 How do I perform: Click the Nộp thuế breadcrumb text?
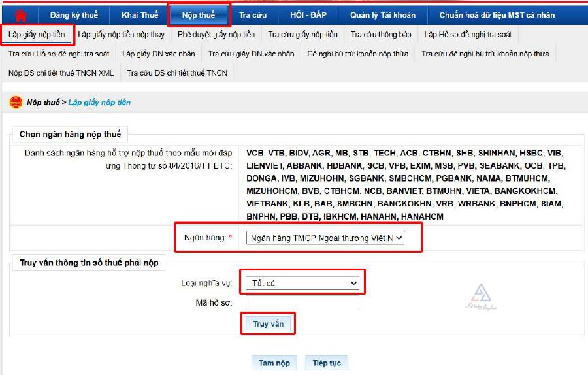point(43,103)
